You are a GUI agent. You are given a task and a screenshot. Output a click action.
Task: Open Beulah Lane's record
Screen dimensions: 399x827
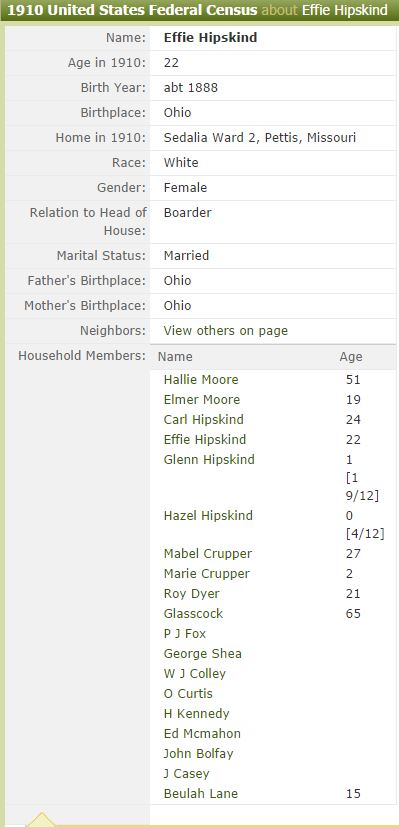[201, 794]
